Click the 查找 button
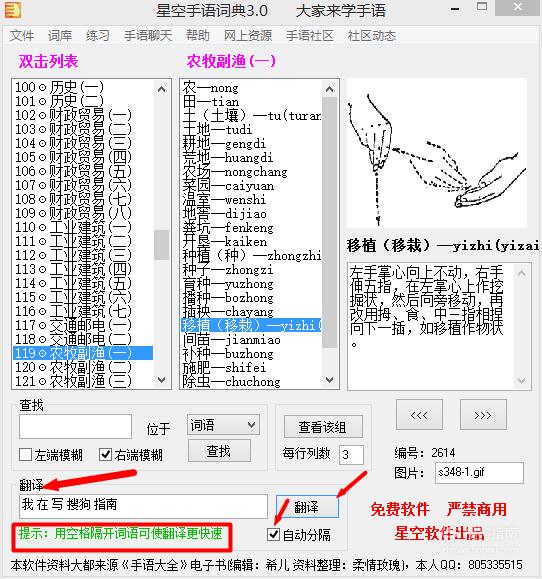 pos(219,451)
